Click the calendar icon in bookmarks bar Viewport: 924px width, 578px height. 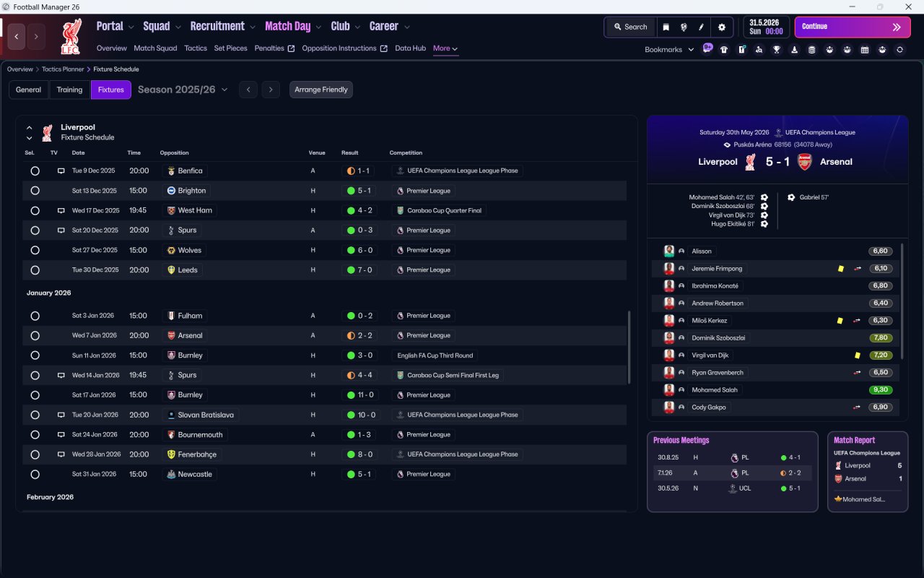point(865,50)
